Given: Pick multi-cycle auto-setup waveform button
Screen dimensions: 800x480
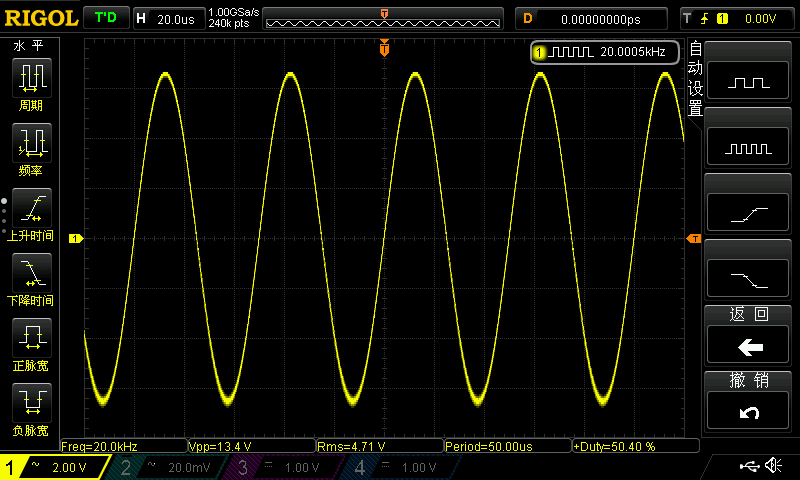Looking at the screenshot, I should click(x=748, y=146).
